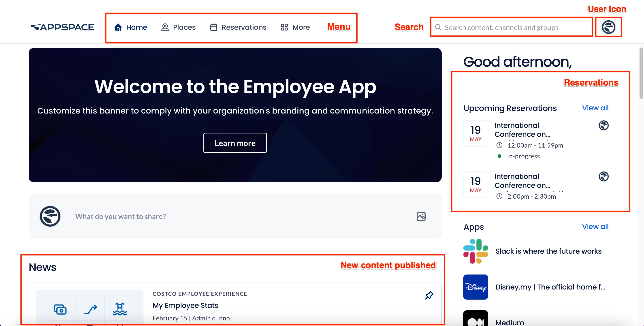Click the user profile icon at top right

pos(608,27)
